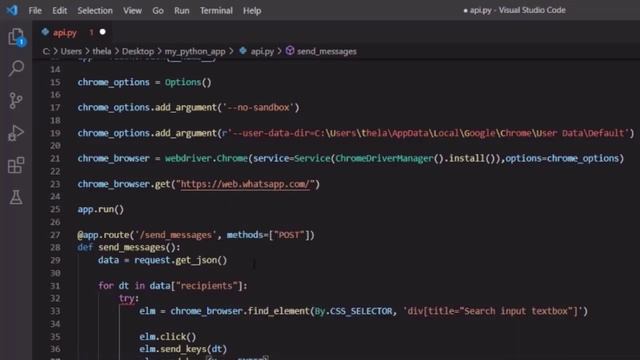Image resolution: width=640 pixels, height=360 pixels.
Task: Click the unsaved dot on api.py tab
Action: point(102,32)
